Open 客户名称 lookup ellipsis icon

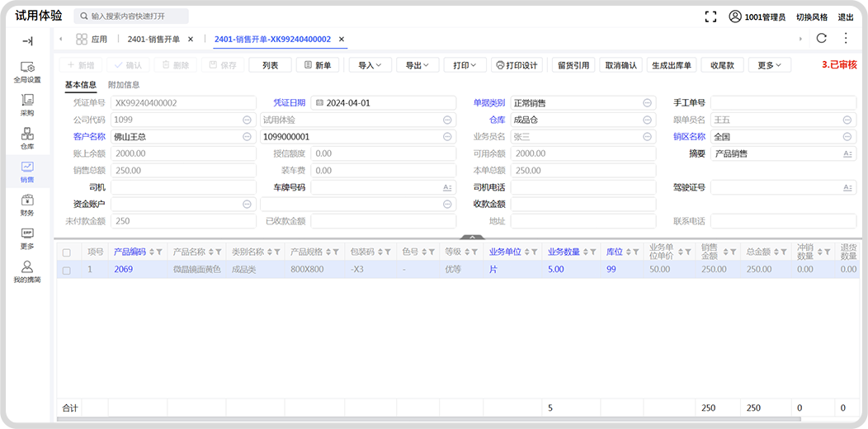pyautogui.click(x=247, y=137)
